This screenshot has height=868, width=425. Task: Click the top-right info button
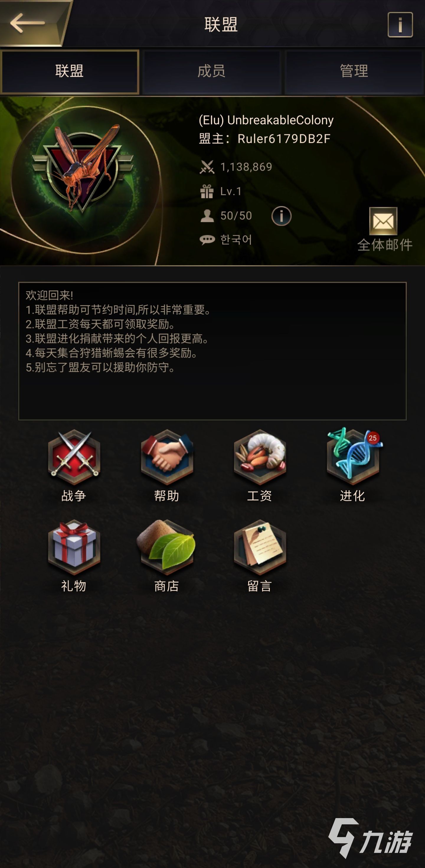pos(400,25)
